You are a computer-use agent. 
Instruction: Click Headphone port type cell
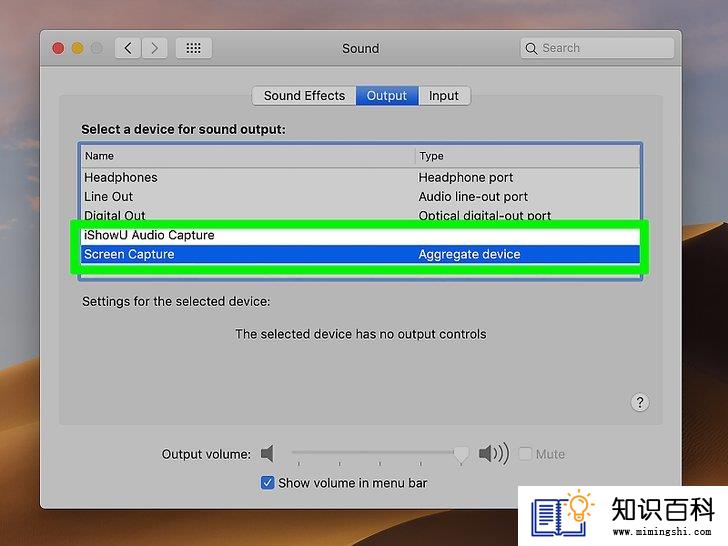point(466,177)
